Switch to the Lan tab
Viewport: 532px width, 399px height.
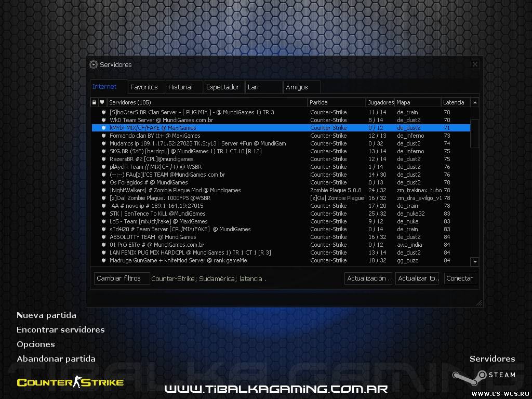[x=263, y=87]
